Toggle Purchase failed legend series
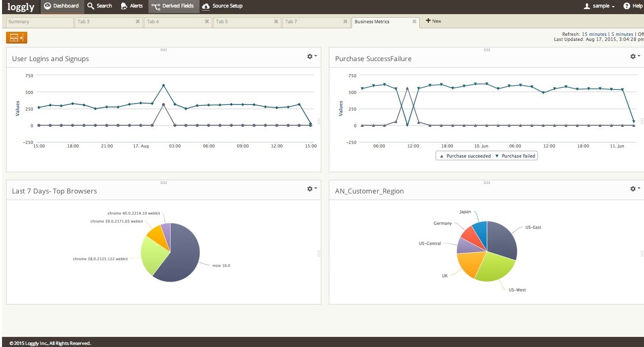Image resolution: width=644 pixels, height=347 pixels. pyautogui.click(x=515, y=156)
